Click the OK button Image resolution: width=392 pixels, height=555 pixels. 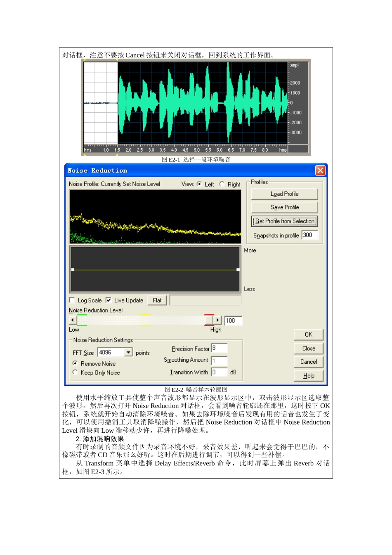coord(309,334)
